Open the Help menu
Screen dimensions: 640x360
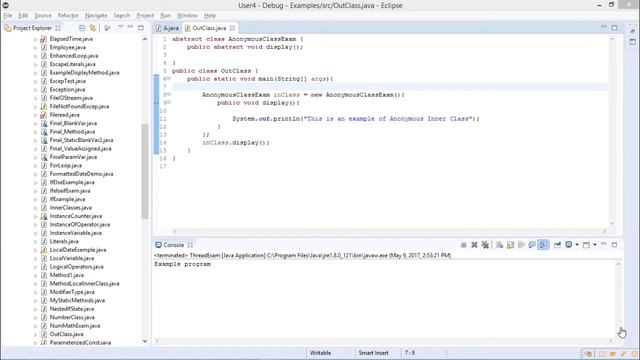point(210,16)
